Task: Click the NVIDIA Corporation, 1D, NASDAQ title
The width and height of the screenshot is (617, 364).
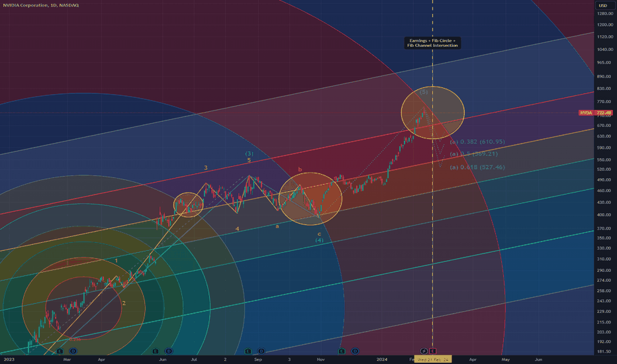Action: tap(41, 5)
